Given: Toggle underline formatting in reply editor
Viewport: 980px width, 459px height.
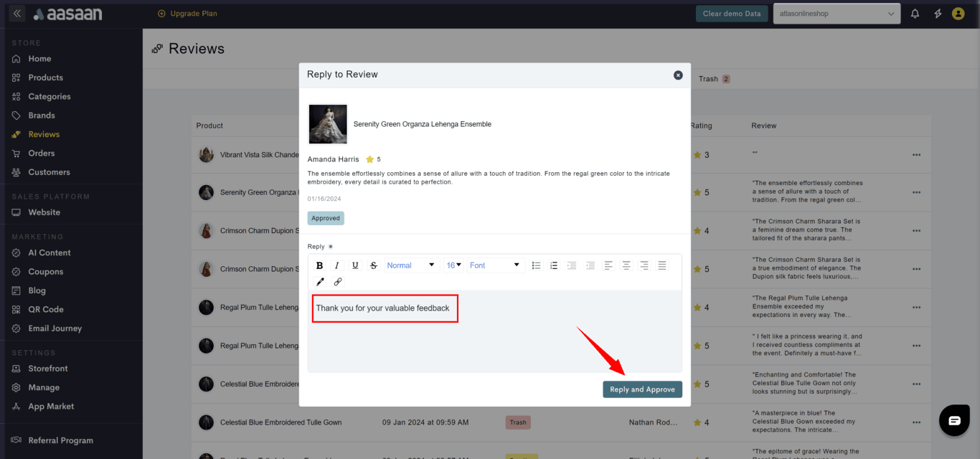Looking at the screenshot, I should pos(355,265).
